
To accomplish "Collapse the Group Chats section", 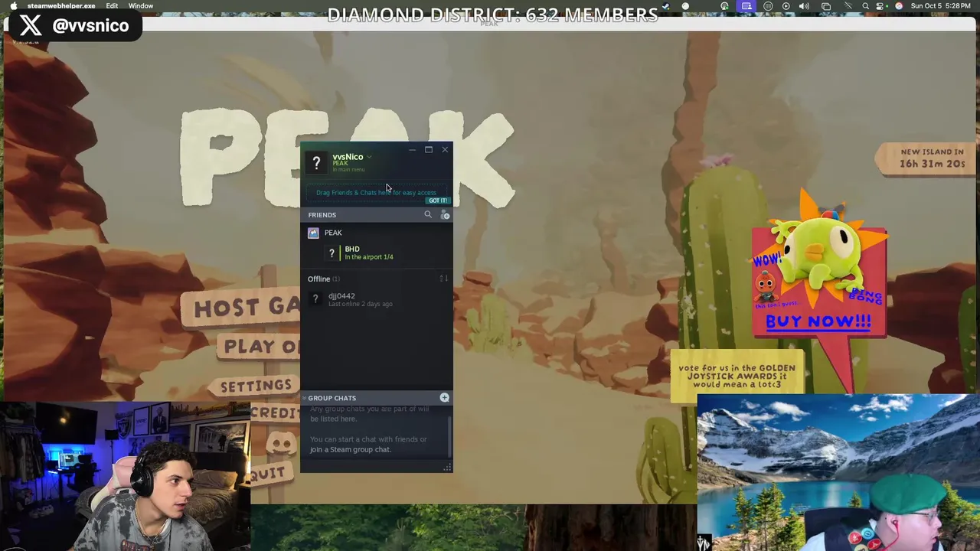I will (304, 398).
